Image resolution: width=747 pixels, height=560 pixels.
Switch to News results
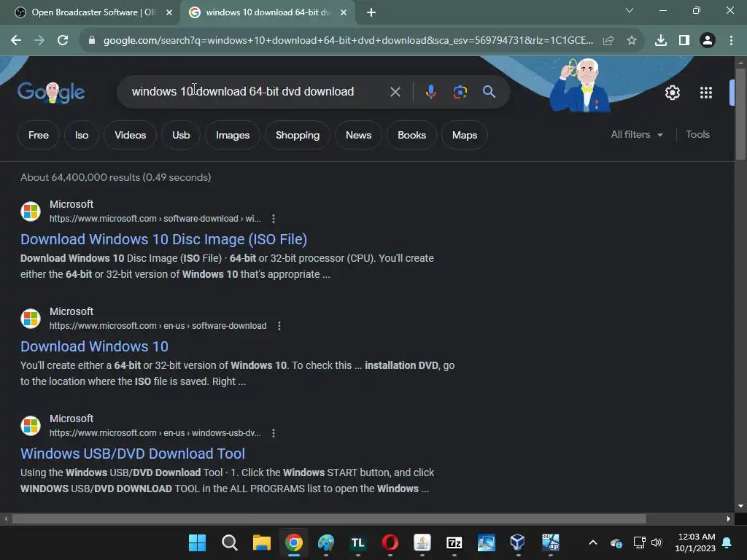click(x=359, y=135)
